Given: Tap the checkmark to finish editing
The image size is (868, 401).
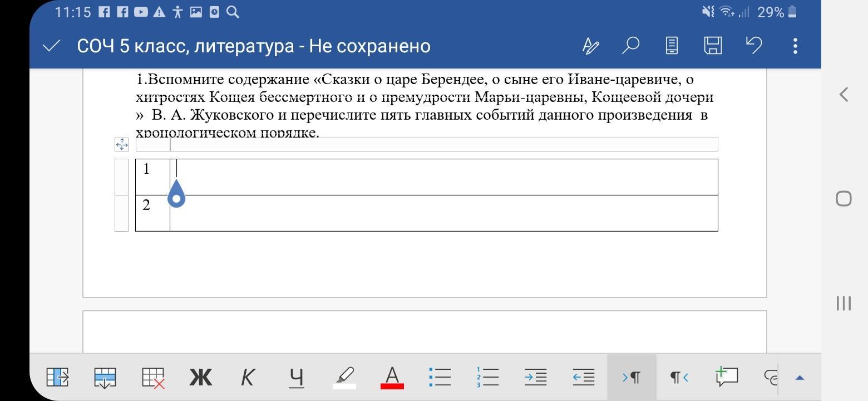Looking at the screenshot, I should coord(51,46).
